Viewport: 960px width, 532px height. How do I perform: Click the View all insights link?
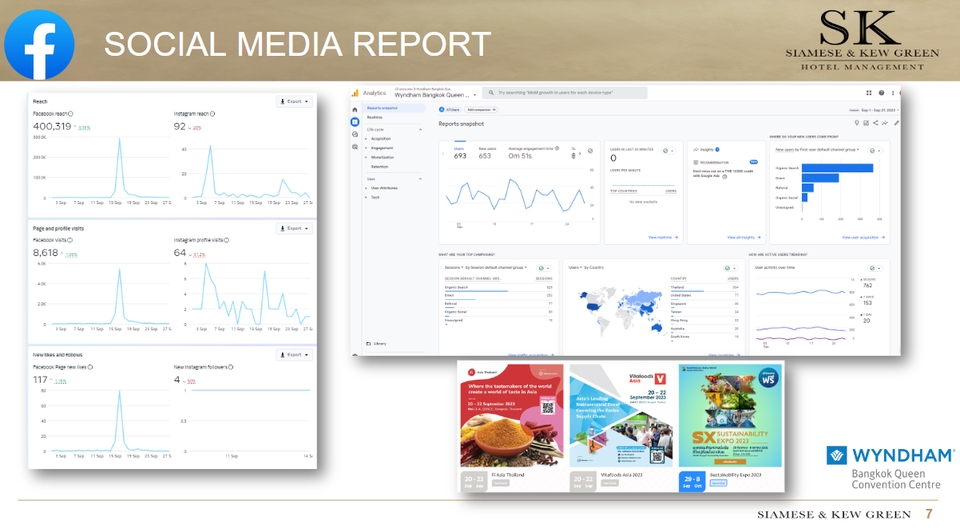[744, 238]
